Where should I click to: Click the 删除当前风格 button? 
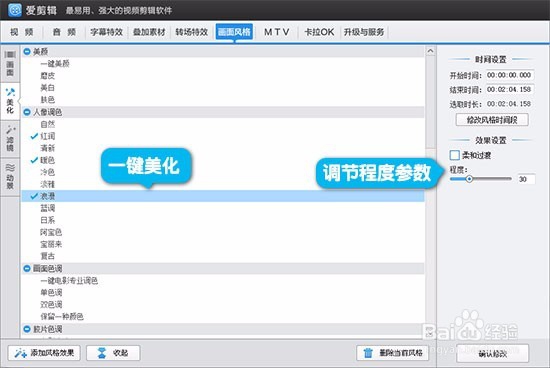point(393,353)
